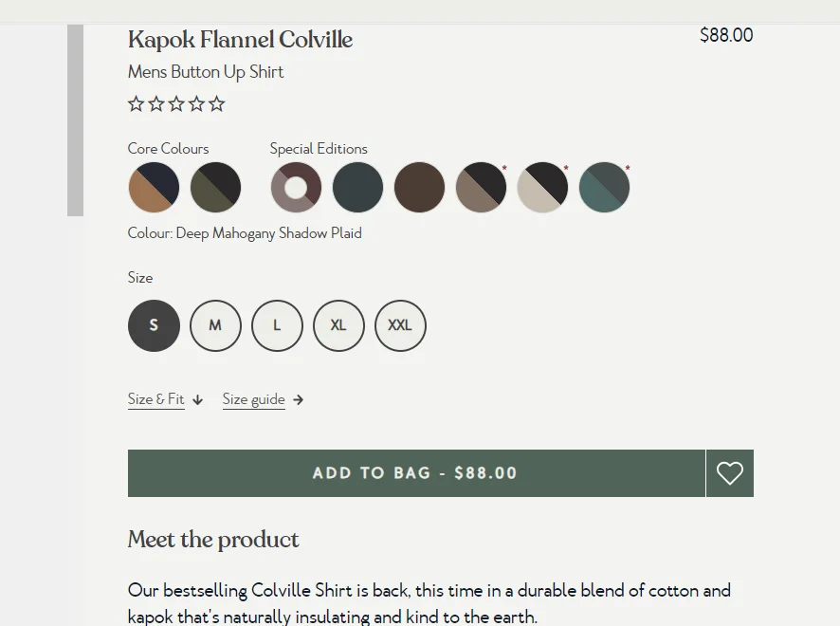The height and width of the screenshot is (626, 840).
Task: Expand the Size & Fit section
Action: coord(155,399)
